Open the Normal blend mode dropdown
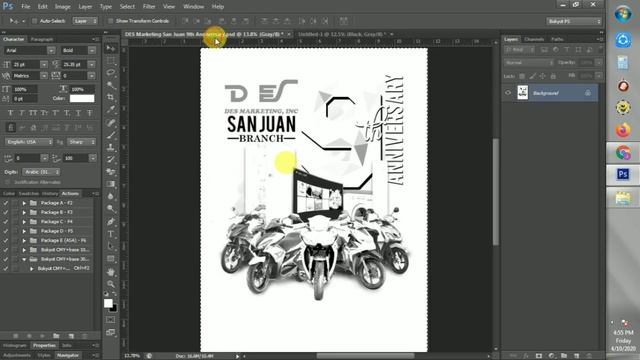The width and height of the screenshot is (640, 360). (x=529, y=63)
